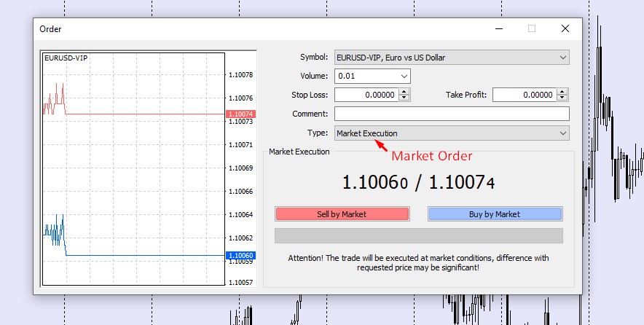Open the Type Market Execution dropdown
The width and height of the screenshot is (644, 325).
562,133
